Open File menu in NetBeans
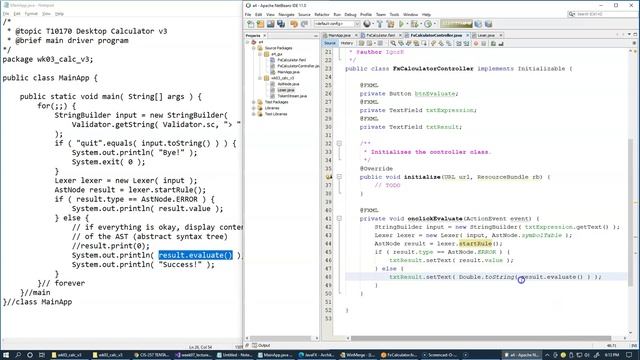 click(x=248, y=14)
